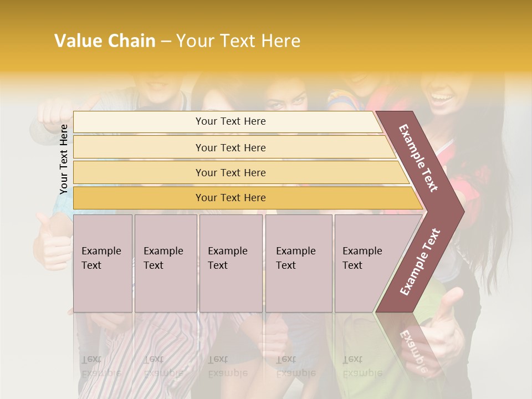Screen dimensions: 532x399
Task: Click the bold "Value Chain" title words
Action: point(105,41)
